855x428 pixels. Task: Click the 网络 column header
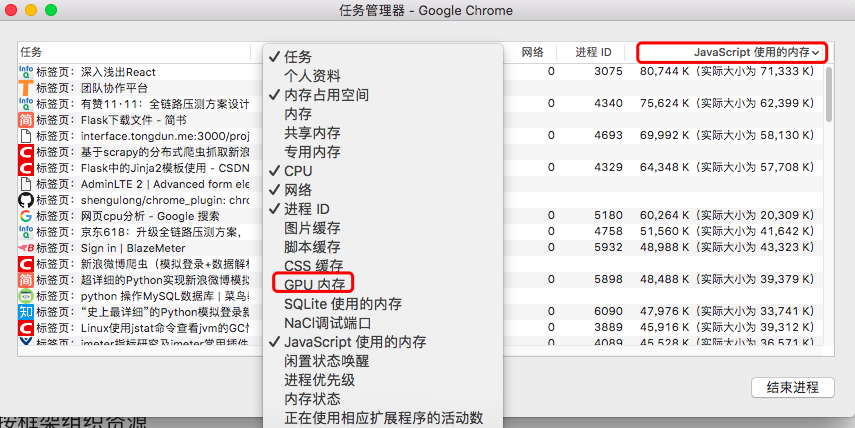click(x=532, y=52)
